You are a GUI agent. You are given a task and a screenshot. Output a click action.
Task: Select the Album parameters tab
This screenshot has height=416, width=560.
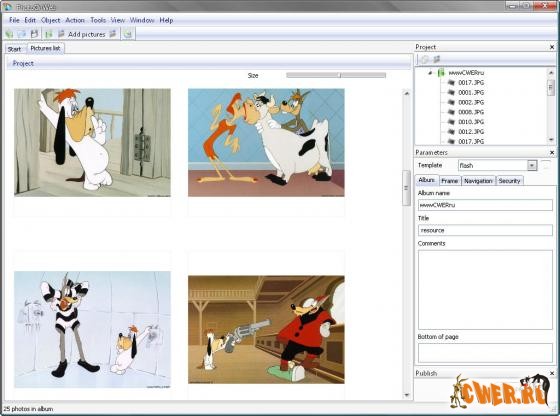pos(426,180)
